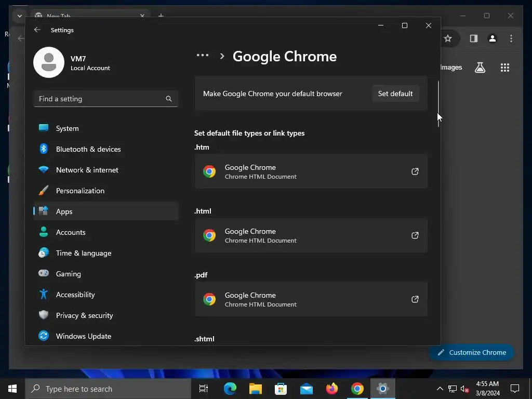Viewport: 532px width, 399px height.
Task: Open the notification center icon
Action: (x=515, y=389)
